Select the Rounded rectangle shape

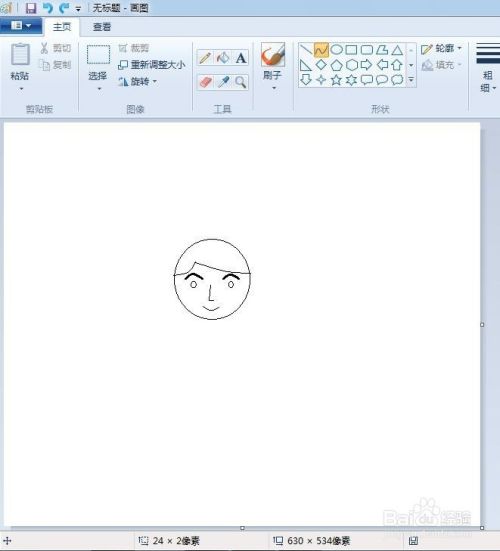coord(367,50)
